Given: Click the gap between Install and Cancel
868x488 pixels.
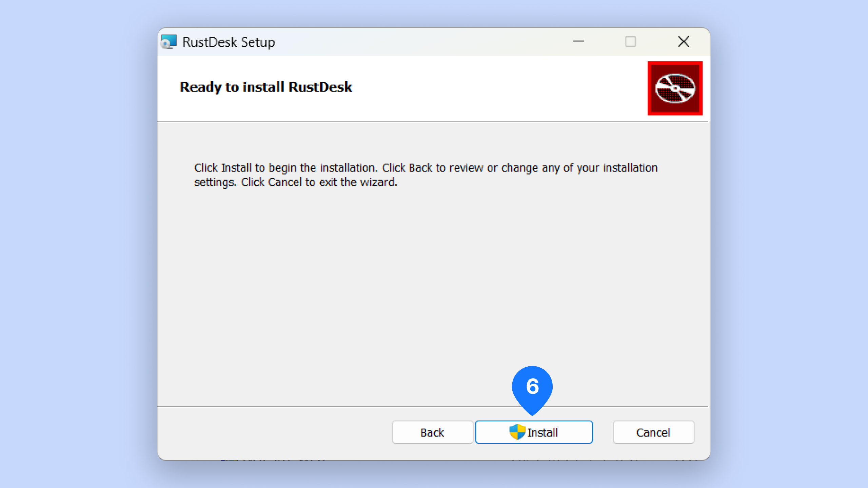Looking at the screenshot, I should 603,432.
